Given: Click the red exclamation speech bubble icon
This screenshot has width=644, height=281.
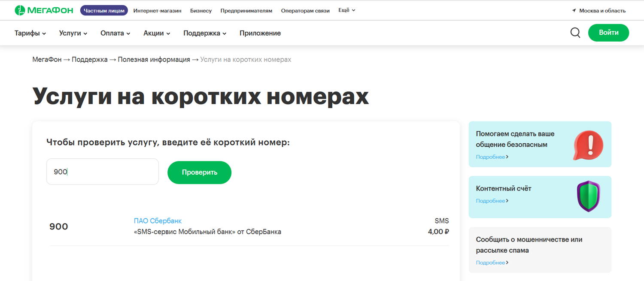Looking at the screenshot, I should click(x=588, y=145).
